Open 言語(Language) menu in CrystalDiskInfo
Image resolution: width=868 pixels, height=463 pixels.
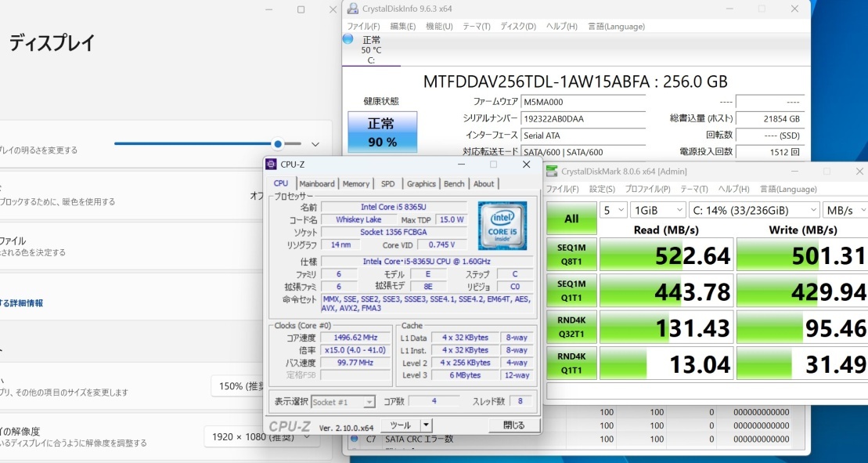(x=615, y=27)
